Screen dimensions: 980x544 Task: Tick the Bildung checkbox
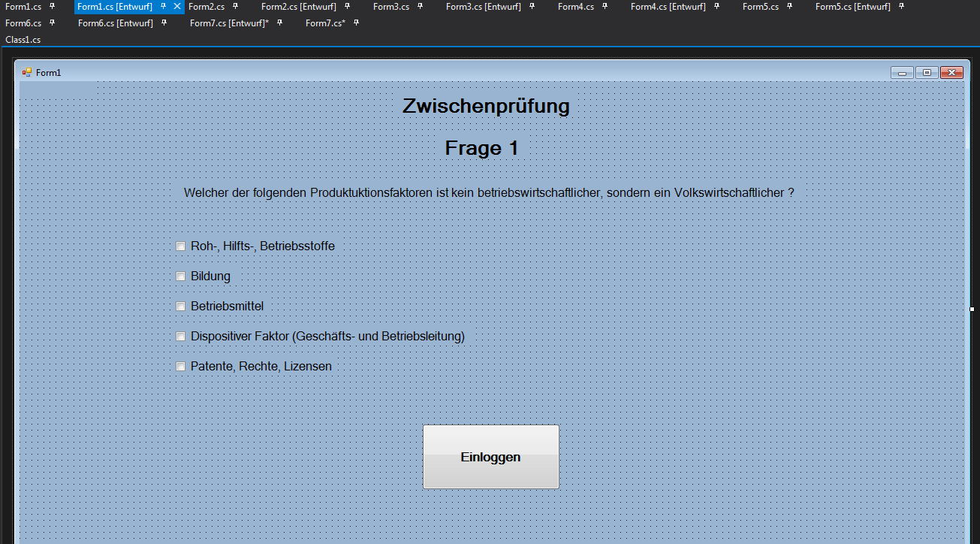[180, 277]
